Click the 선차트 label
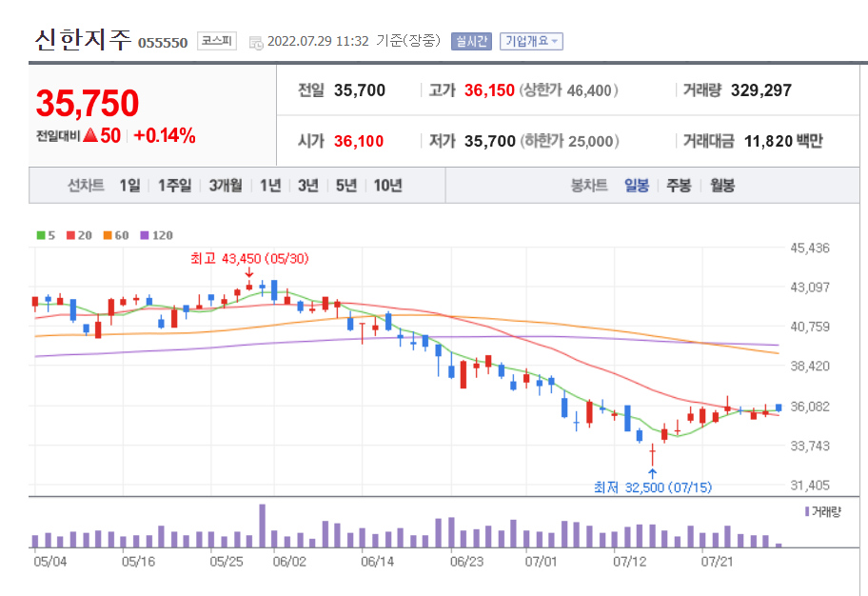This screenshot has height=596, width=868. (86, 186)
